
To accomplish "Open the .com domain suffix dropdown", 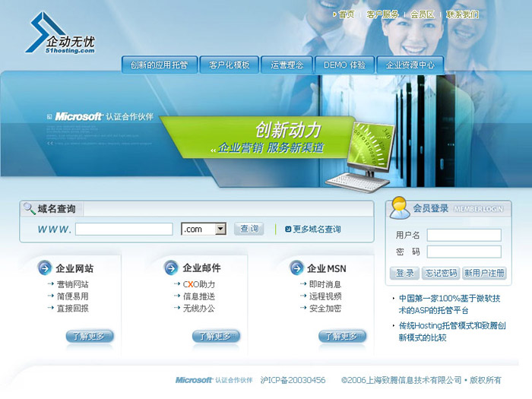I will pos(220,229).
